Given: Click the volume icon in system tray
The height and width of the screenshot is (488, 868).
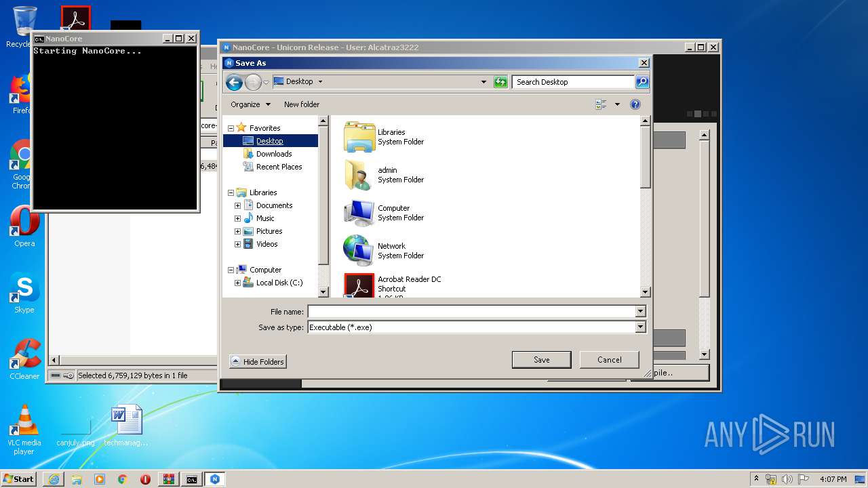Looking at the screenshot, I should click(x=787, y=479).
